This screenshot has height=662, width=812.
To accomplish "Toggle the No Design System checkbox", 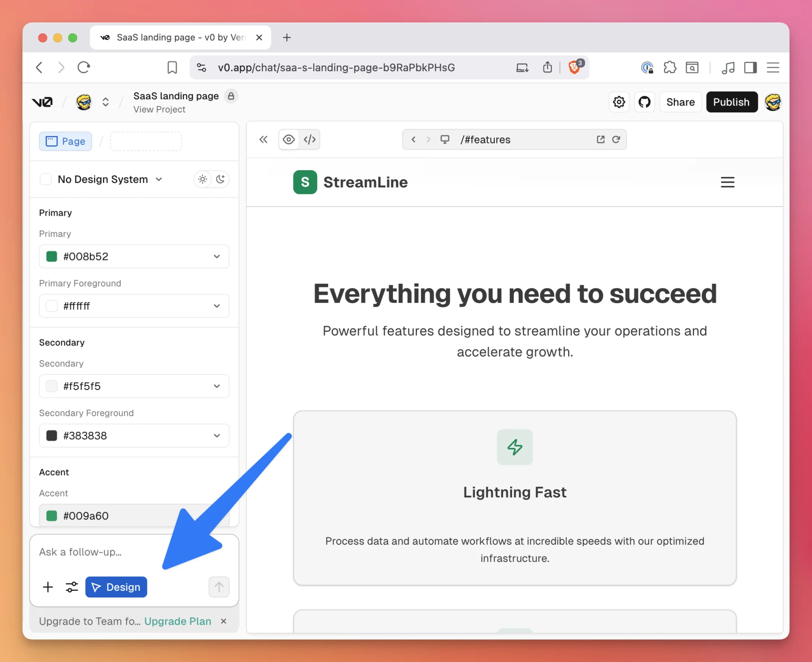I will [46, 179].
